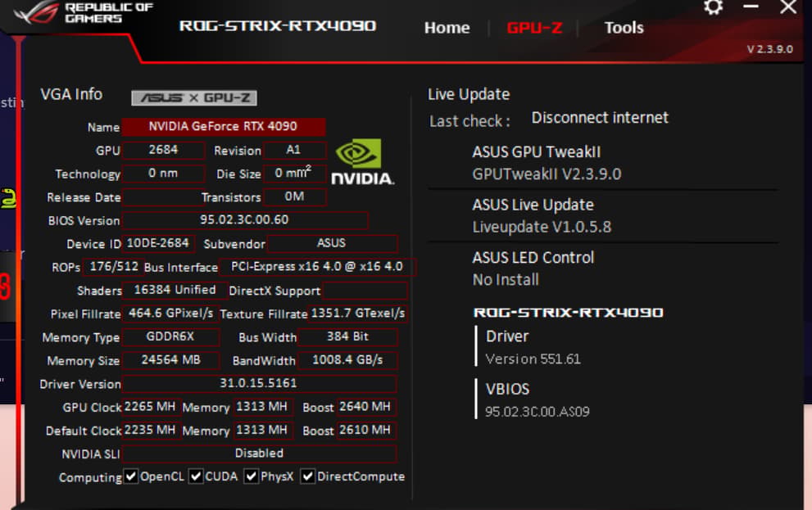Click the Last check label
The width and height of the screenshot is (812, 510).
tap(470, 121)
